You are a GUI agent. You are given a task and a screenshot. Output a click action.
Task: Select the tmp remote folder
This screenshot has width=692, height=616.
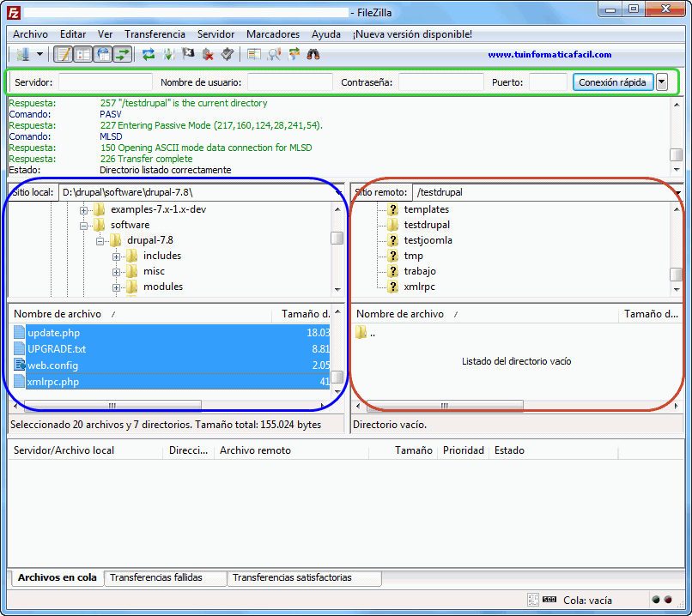pos(414,256)
